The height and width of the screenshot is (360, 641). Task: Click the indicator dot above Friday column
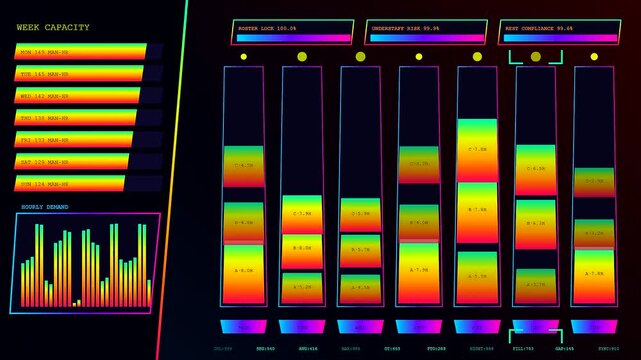(477, 57)
